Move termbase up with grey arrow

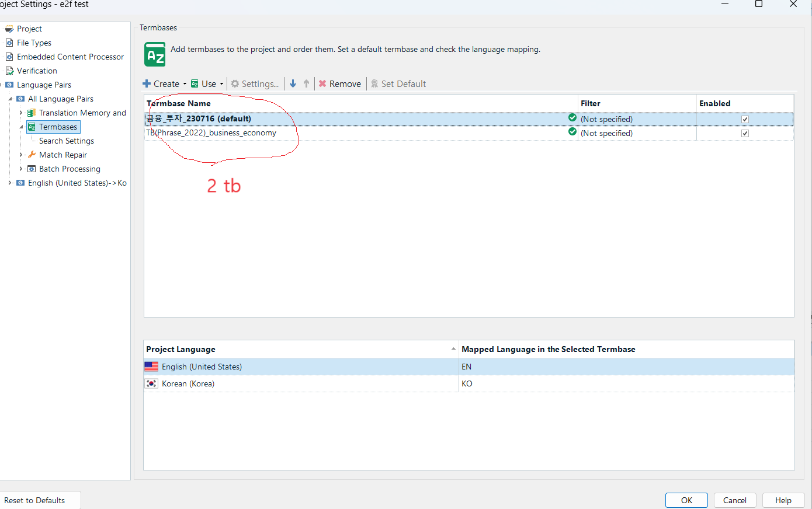point(306,83)
